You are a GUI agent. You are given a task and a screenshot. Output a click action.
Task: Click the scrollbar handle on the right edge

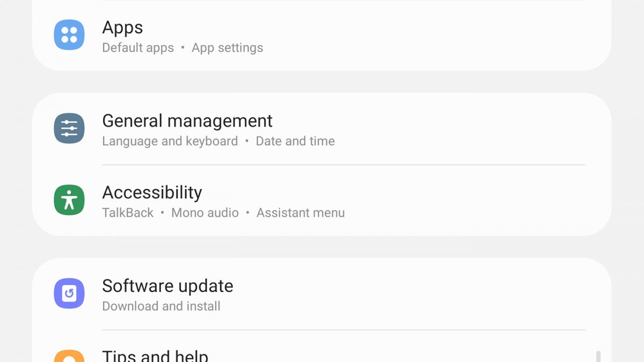pyautogui.click(x=598, y=357)
